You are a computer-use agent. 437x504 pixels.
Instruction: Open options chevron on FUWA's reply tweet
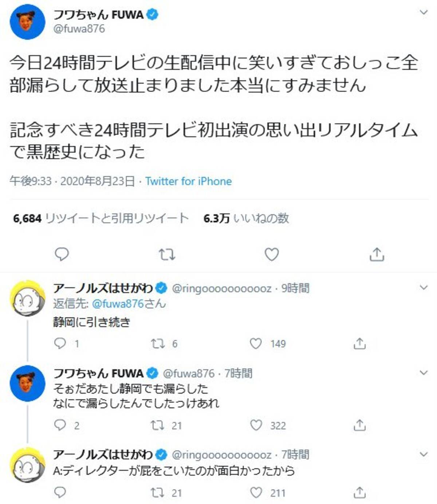pos(424,373)
